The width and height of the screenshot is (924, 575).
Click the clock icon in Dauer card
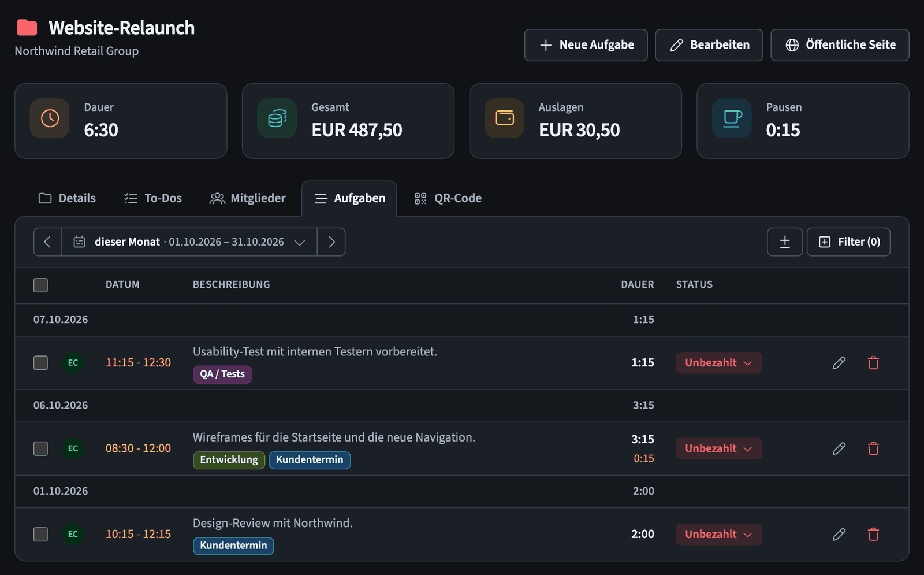50,118
